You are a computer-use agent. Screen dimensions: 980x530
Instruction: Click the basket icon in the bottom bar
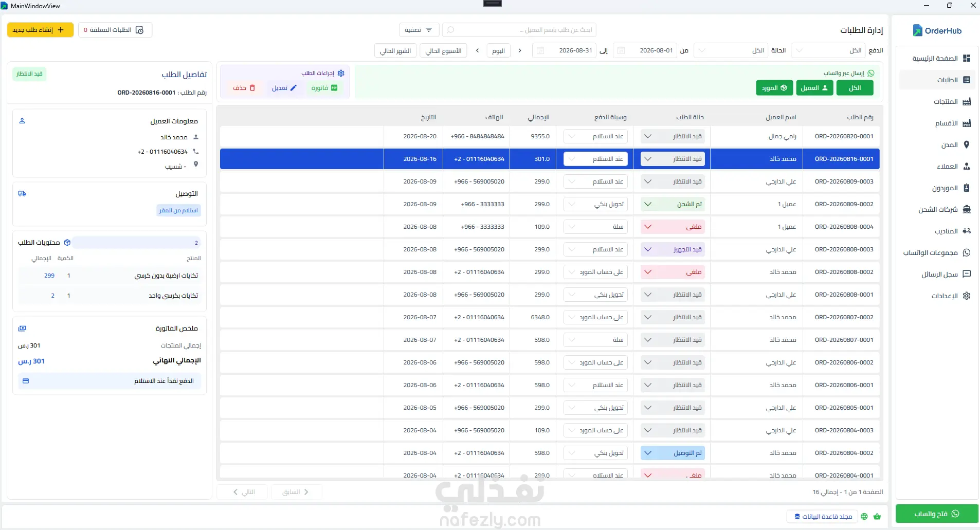coord(877,516)
